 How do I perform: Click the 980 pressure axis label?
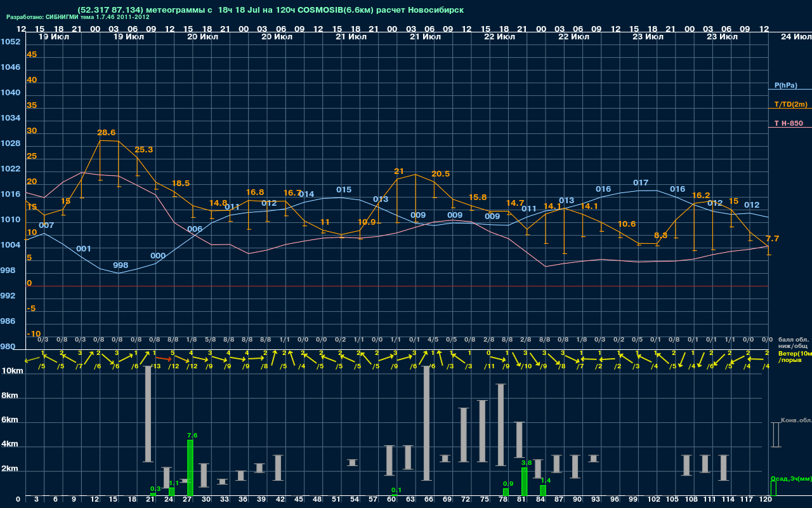[x=8, y=347]
